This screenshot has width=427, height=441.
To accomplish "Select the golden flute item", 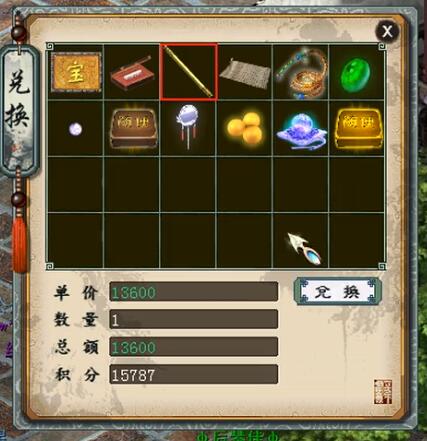I will [189, 72].
